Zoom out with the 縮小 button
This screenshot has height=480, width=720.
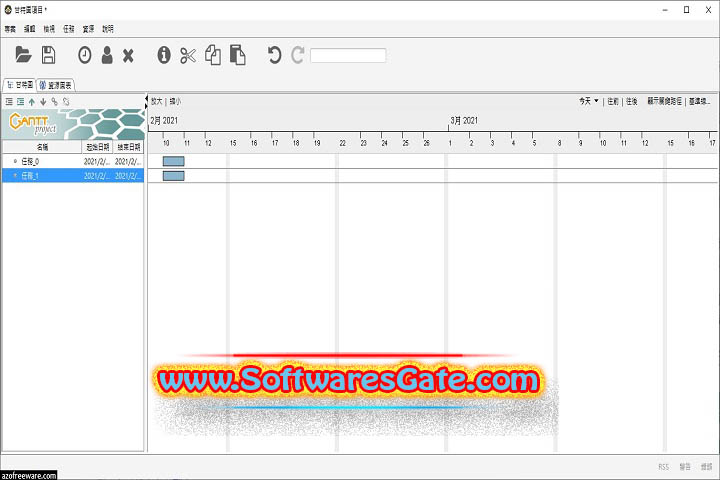point(175,101)
